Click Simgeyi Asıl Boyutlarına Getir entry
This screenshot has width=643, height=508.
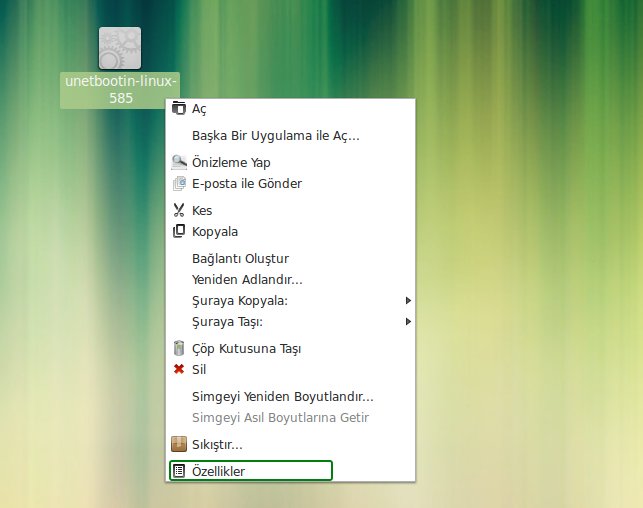point(290,417)
